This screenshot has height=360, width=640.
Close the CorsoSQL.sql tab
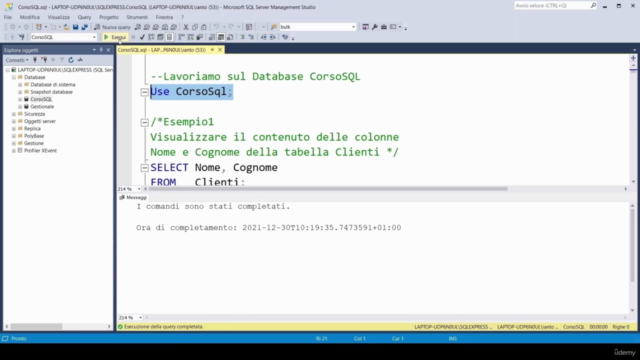coord(220,50)
